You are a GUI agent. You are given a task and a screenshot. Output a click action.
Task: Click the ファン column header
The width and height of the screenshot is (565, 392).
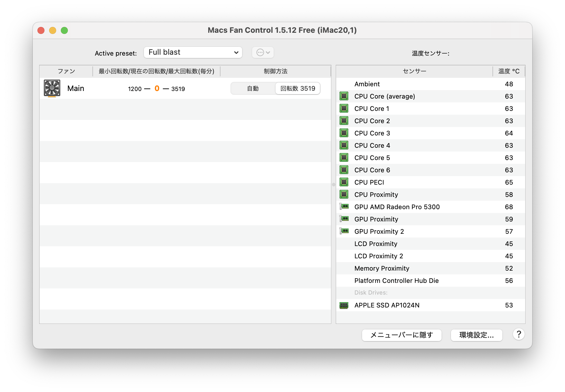66,71
